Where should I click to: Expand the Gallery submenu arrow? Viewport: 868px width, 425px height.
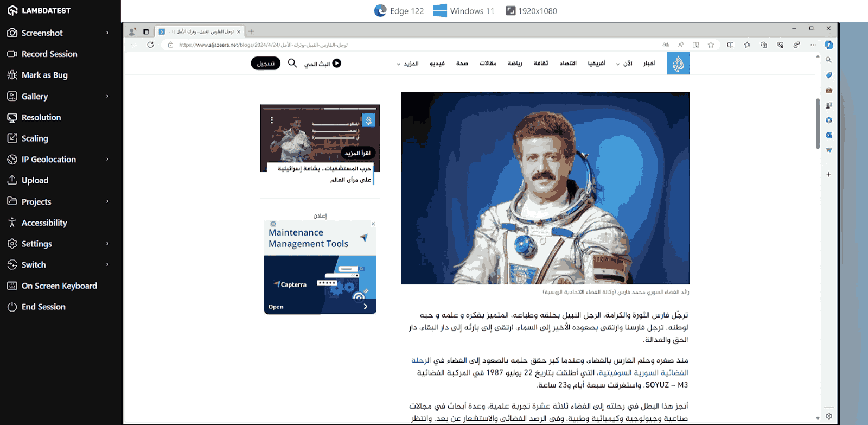107,96
